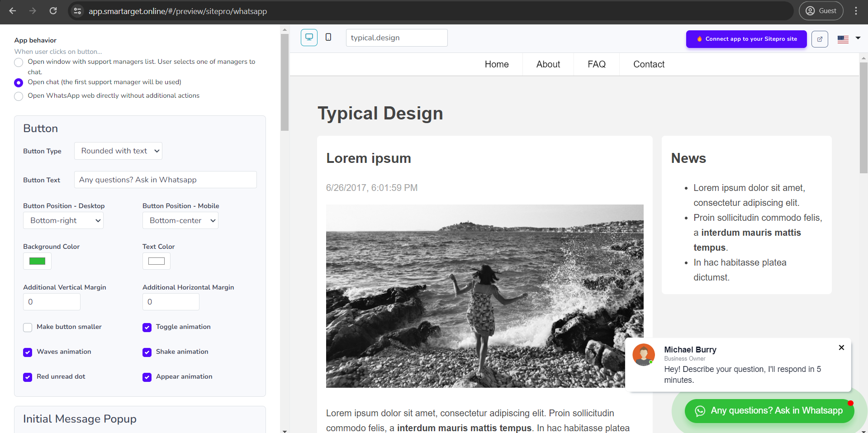The image size is (868, 433).
Task: Open preview in new window icon
Action: tap(820, 39)
